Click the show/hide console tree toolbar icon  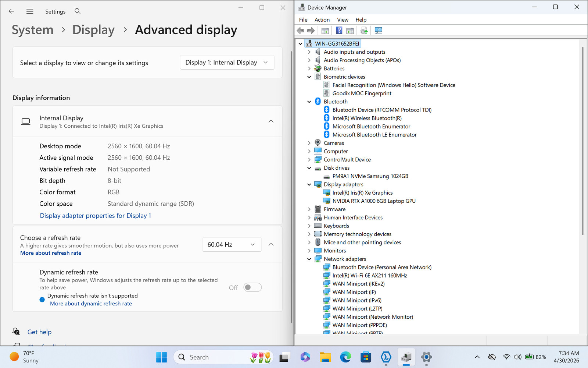point(325,31)
